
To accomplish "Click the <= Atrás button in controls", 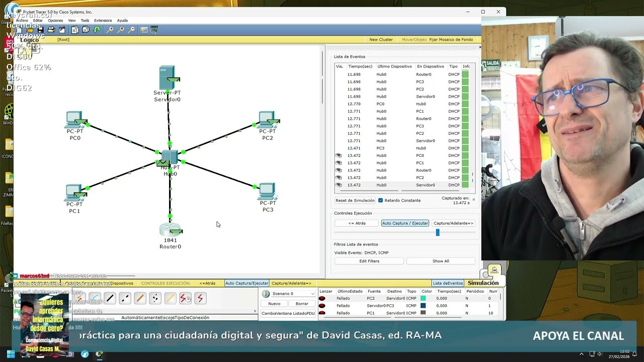I will [x=357, y=223].
